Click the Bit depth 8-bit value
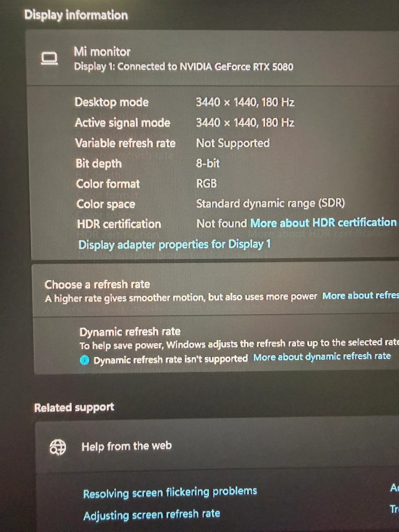 208,163
